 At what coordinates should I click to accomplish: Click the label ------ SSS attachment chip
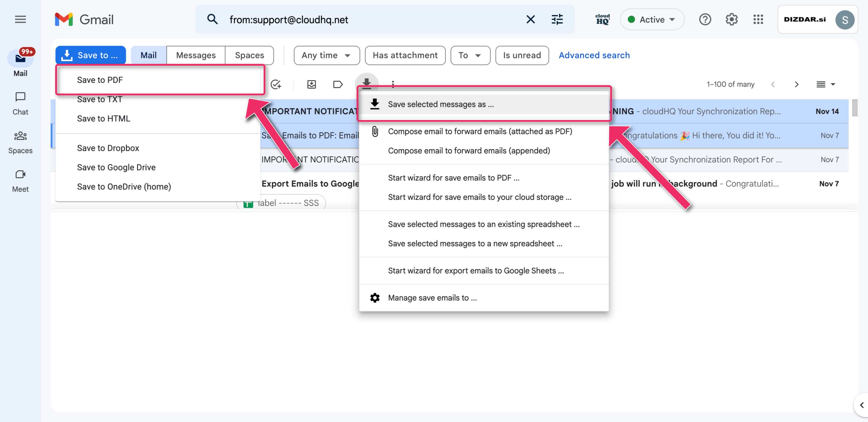point(281,203)
